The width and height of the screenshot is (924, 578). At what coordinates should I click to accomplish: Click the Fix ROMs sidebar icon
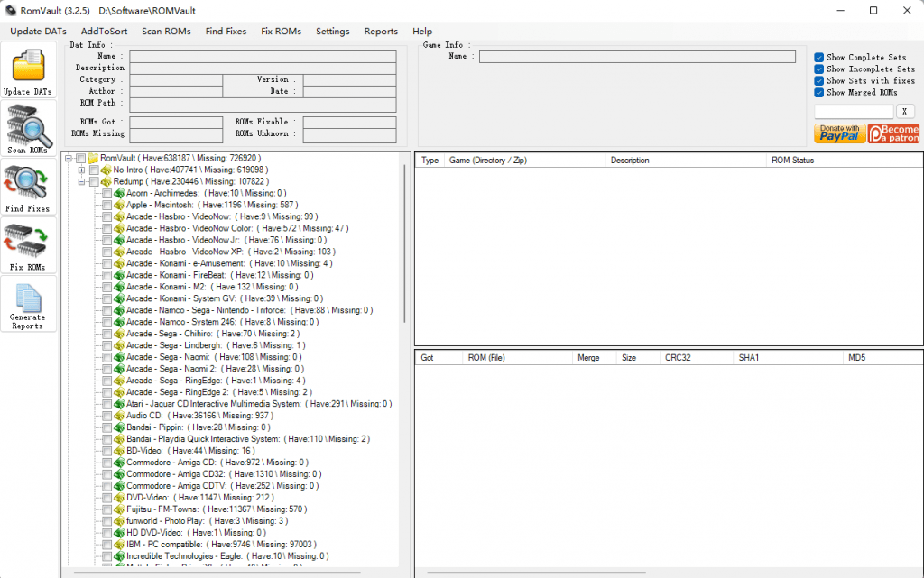coord(27,241)
